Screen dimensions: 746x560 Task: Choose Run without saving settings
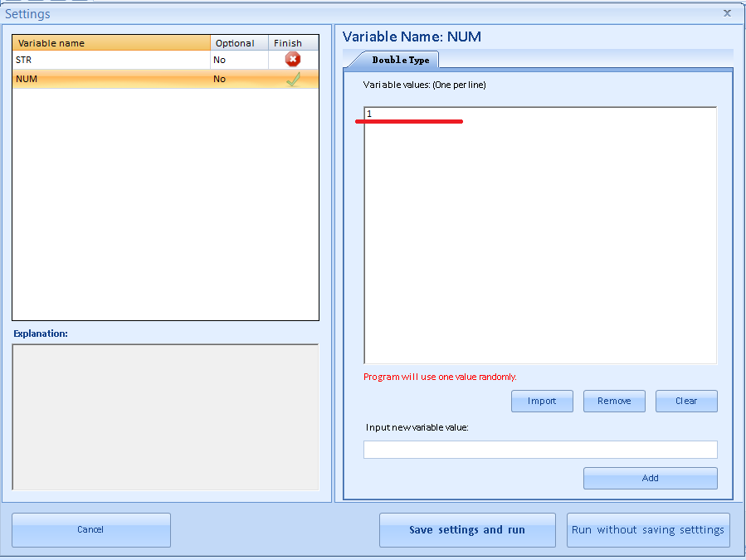tap(648, 530)
